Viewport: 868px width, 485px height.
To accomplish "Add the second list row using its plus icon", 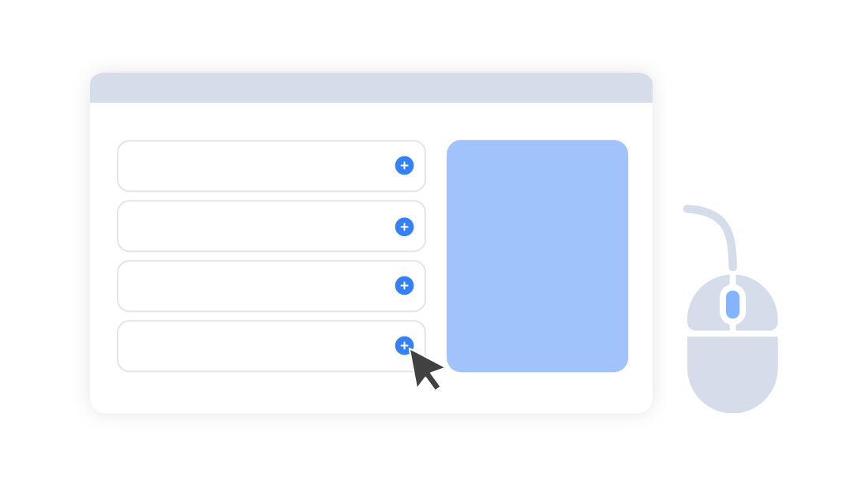I will coord(404,227).
